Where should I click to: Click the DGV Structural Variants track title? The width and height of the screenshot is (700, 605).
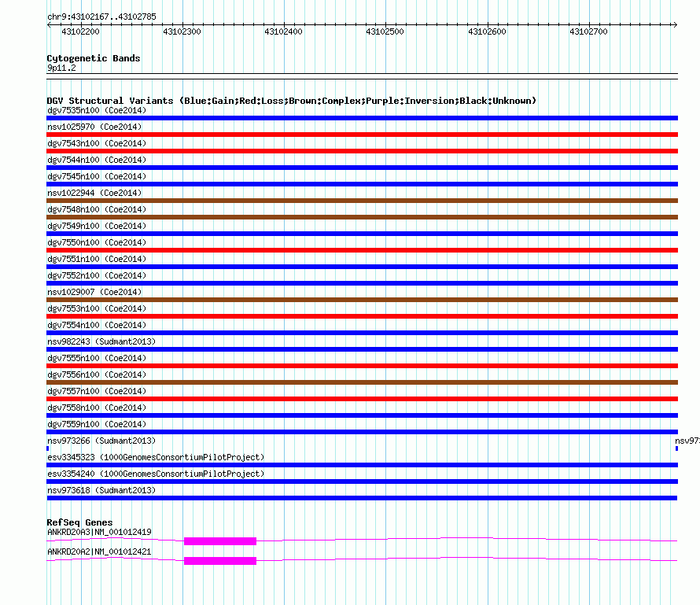point(292,101)
